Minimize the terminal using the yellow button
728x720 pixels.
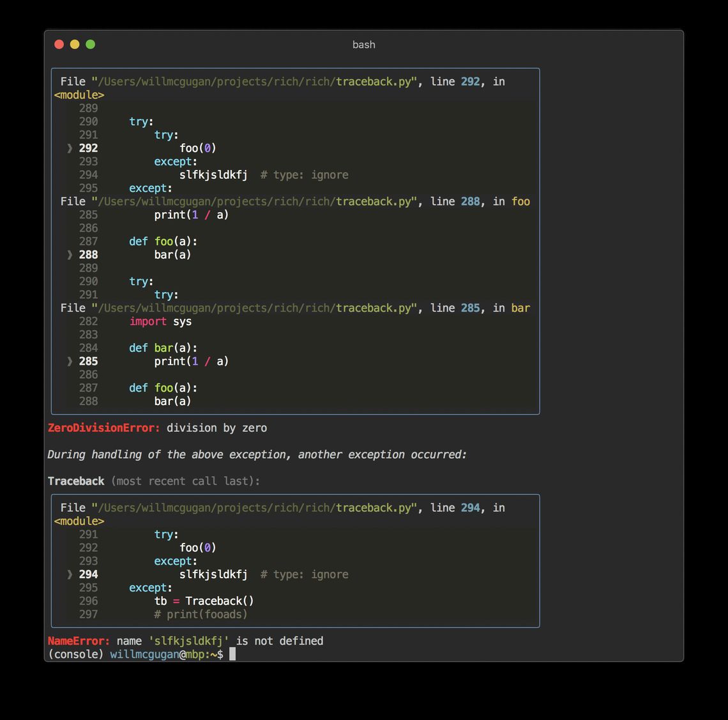click(x=75, y=44)
